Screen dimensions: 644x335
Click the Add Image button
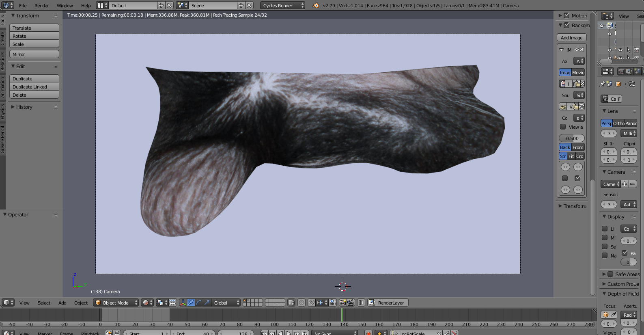pos(571,38)
